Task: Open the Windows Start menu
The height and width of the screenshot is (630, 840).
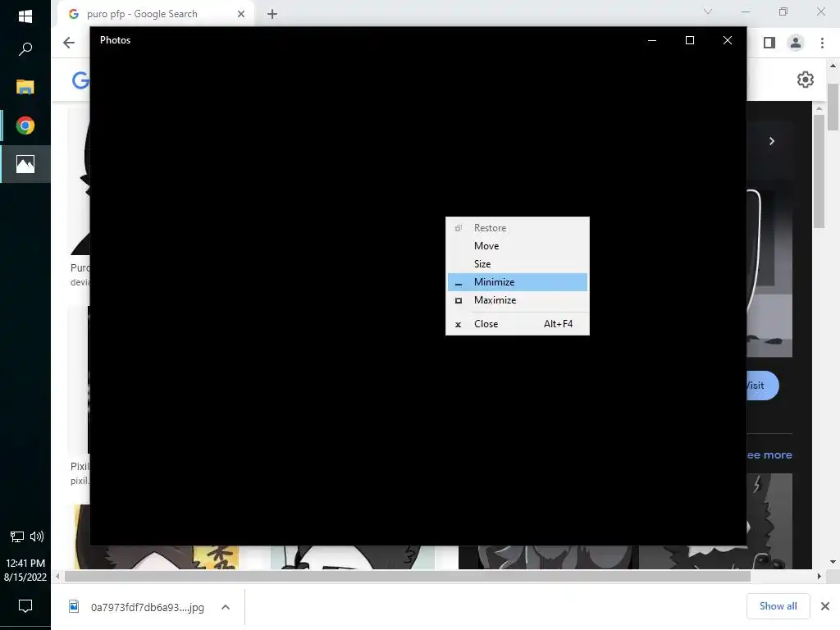Action: (x=25, y=16)
